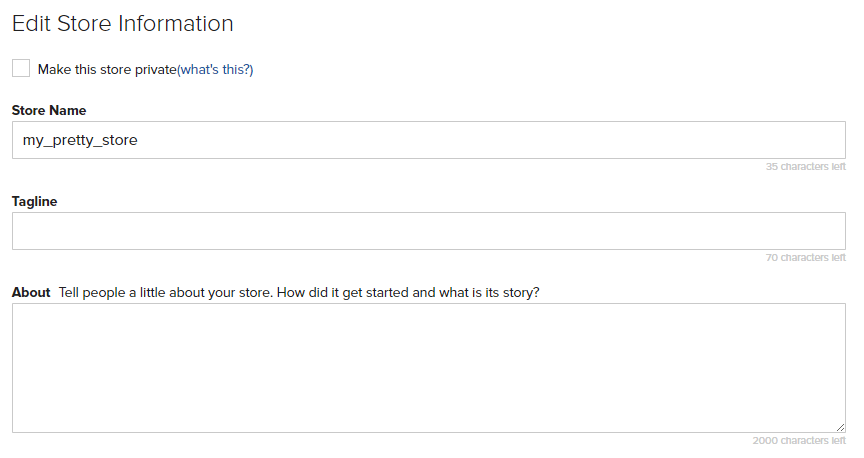Open the "what's this?" help link
864x458 pixels.
point(215,69)
